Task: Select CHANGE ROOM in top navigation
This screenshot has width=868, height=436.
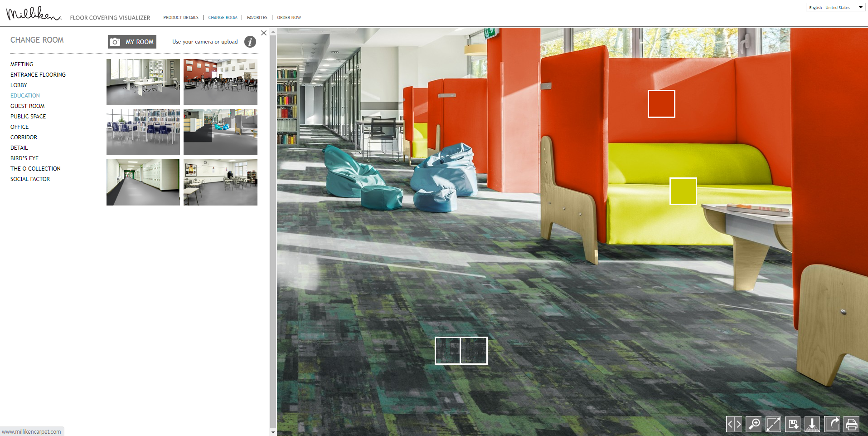Action: coord(223,18)
